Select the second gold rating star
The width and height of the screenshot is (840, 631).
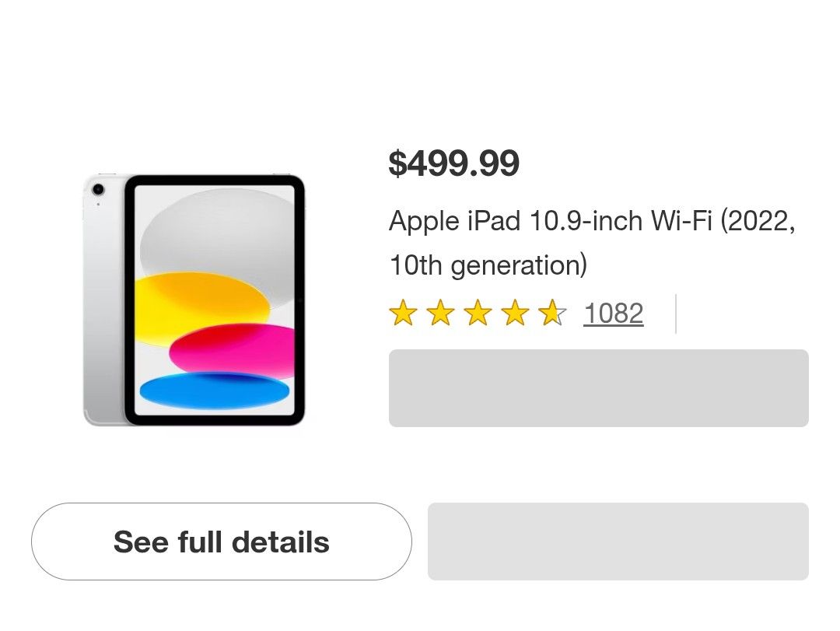(442, 313)
